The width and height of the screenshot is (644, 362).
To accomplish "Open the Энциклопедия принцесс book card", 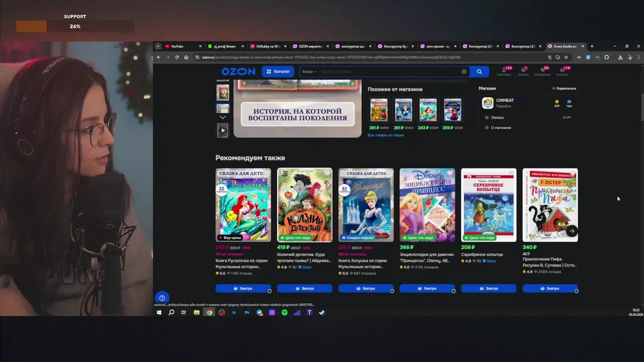I will tap(427, 205).
